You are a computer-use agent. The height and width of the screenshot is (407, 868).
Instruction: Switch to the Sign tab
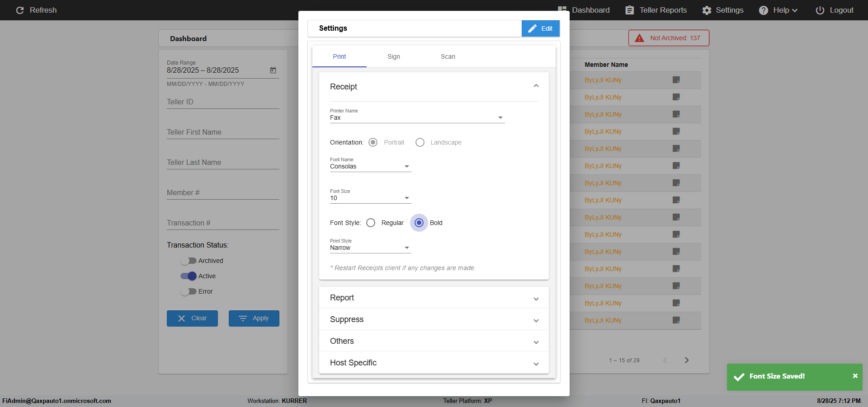coord(394,56)
